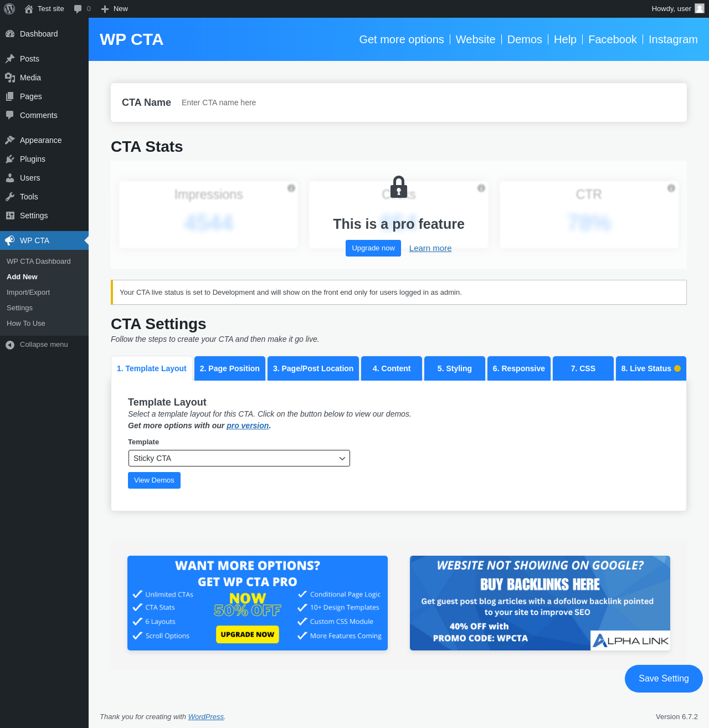The image size is (709, 728).
Task: Click the Version 6.7.2 footer text
Action: 677,717
